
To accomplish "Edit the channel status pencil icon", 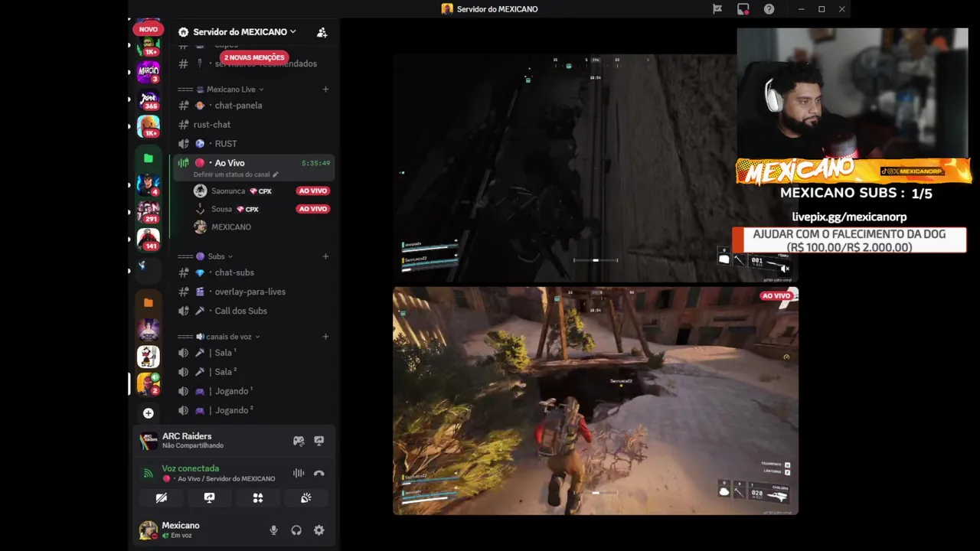I will [276, 174].
